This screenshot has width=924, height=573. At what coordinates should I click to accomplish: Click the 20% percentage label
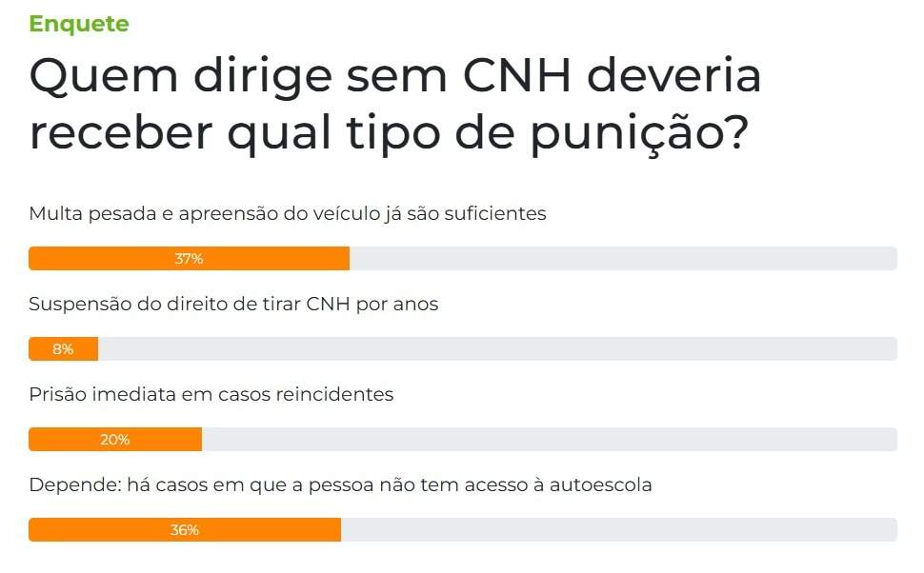(x=115, y=440)
